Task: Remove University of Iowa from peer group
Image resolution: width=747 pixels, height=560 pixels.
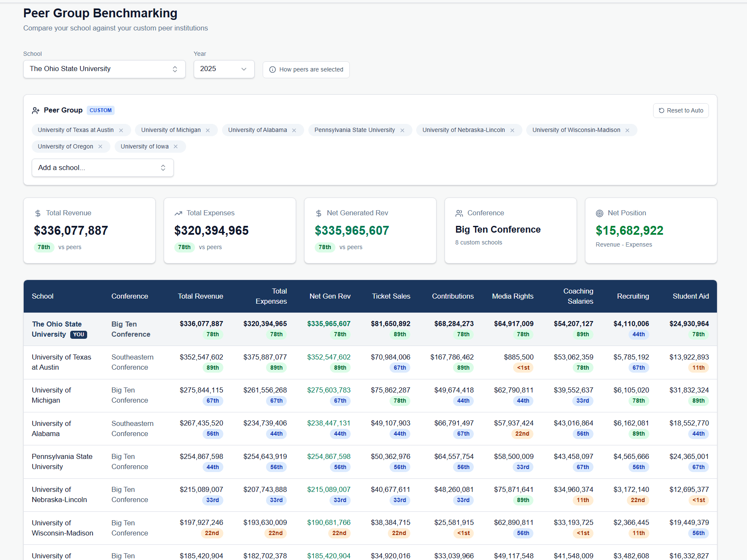Action: pyautogui.click(x=176, y=147)
